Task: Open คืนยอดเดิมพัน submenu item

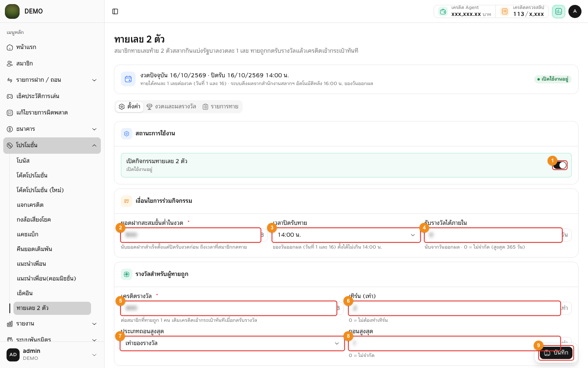Action: pos(52,249)
